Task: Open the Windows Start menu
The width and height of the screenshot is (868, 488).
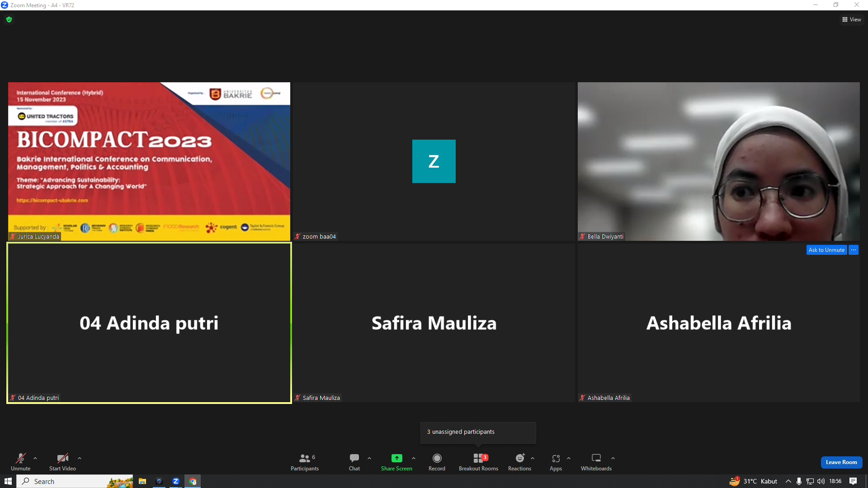Action: (x=8, y=481)
